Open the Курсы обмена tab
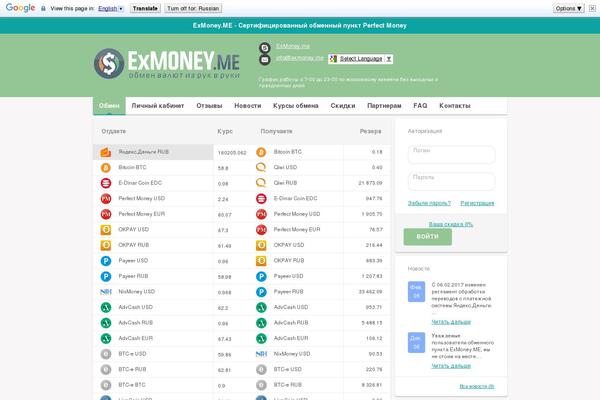Screen dimensions: 600x400 [295, 106]
